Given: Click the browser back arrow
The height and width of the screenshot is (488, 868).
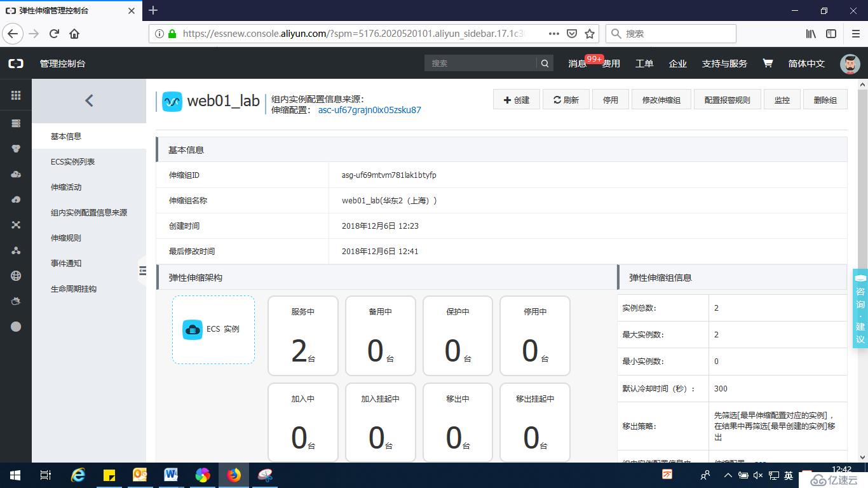Looking at the screenshot, I should [x=13, y=34].
